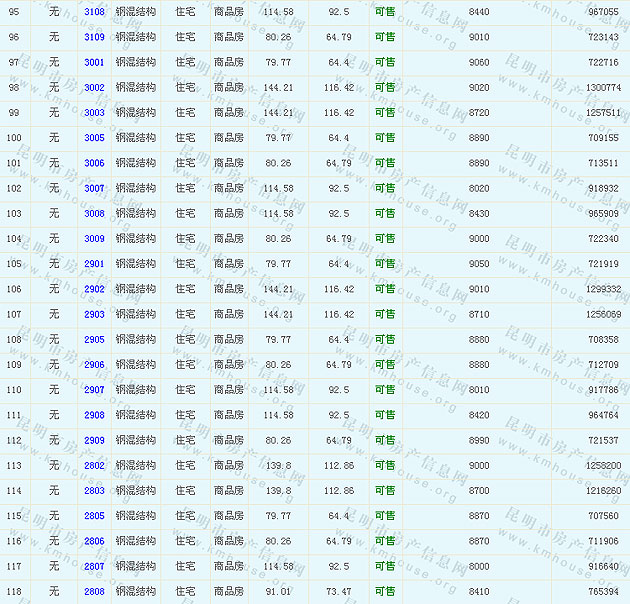Click 可售 status in row 113
The width and height of the screenshot is (630, 604).
point(385,465)
